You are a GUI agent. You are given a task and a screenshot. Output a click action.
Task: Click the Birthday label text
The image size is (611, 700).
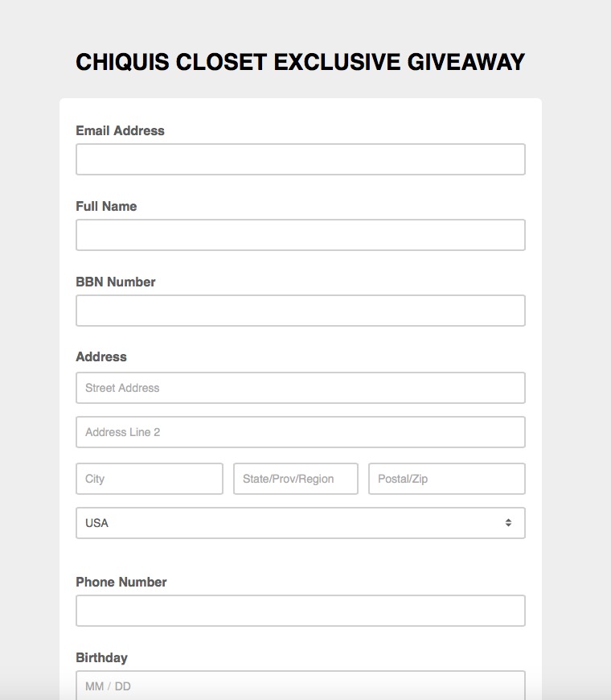(x=101, y=658)
